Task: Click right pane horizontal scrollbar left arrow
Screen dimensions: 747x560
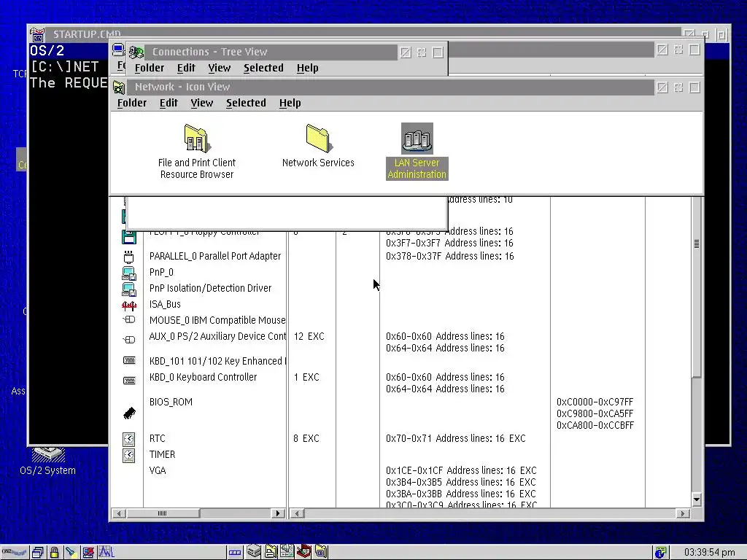Action: 297,513
